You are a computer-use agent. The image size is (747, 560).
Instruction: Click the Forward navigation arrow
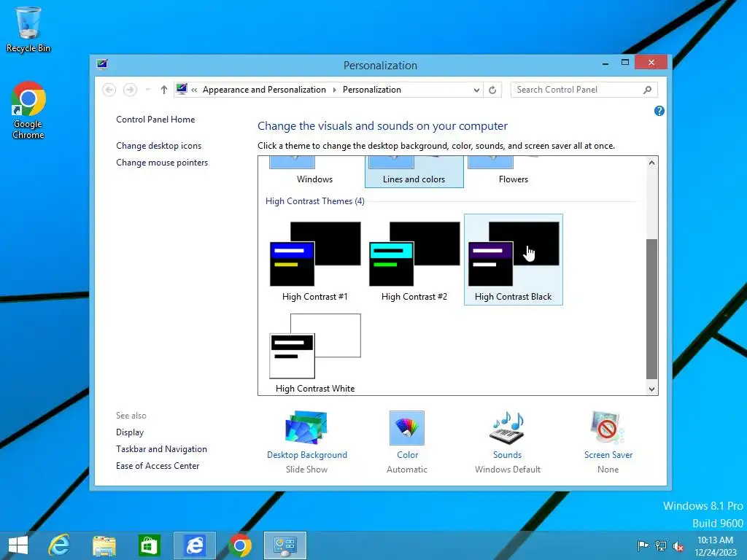[x=130, y=90]
